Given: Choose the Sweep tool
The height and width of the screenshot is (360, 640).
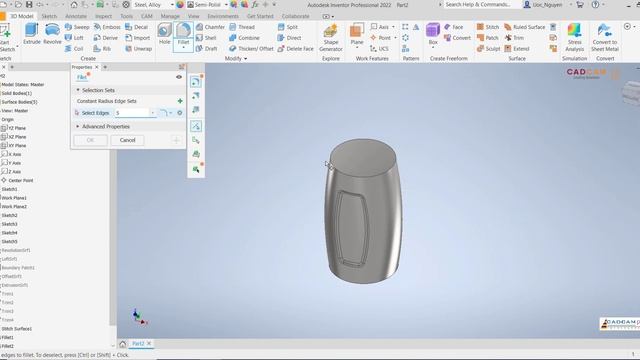Looking at the screenshot, I should [77, 27].
